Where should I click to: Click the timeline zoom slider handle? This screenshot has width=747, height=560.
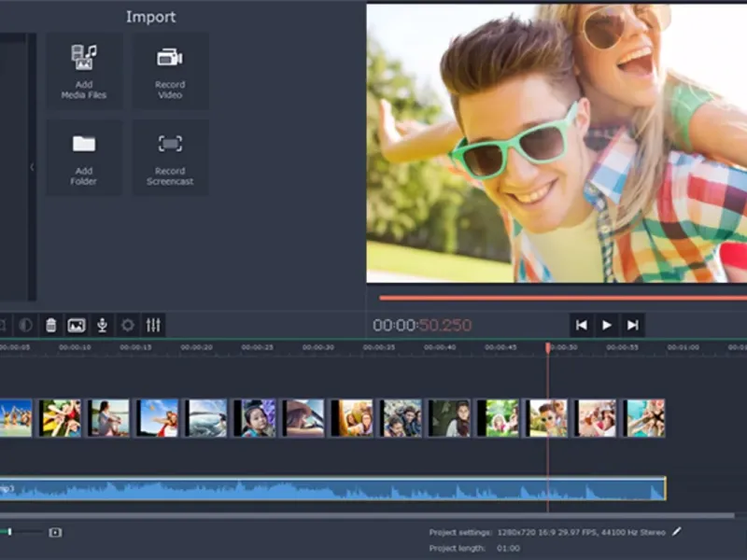(x=9, y=532)
